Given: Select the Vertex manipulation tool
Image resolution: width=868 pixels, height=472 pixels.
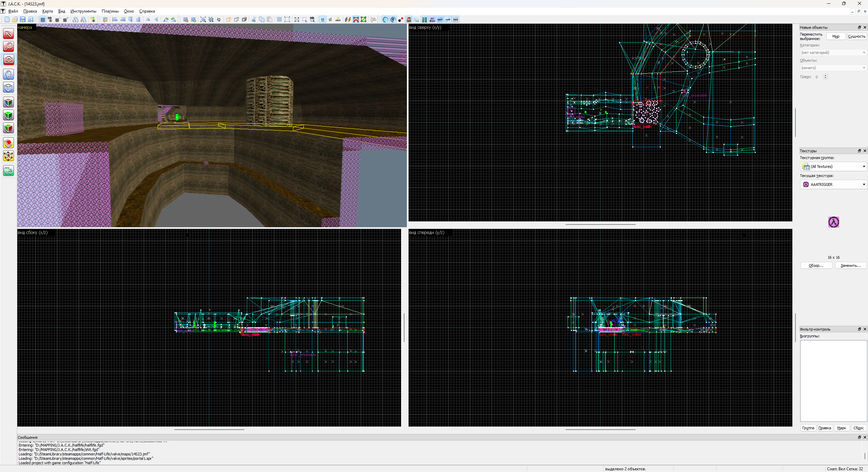Looking at the screenshot, I should [8, 156].
